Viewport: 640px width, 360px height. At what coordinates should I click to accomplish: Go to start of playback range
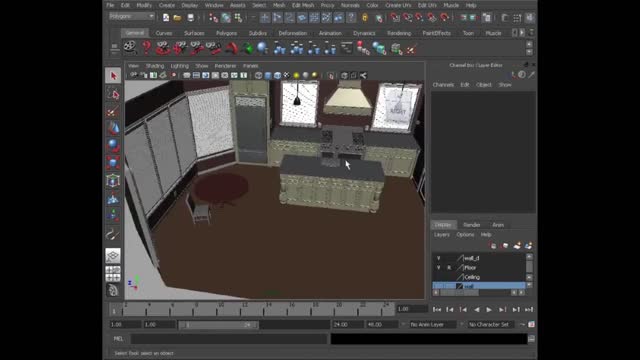437,309
